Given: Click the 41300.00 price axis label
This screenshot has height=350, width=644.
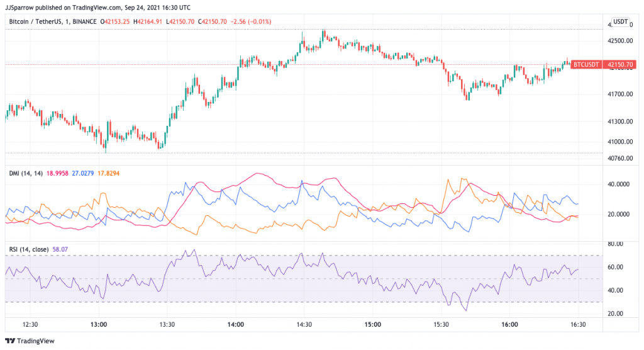Looking at the screenshot, I should [x=620, y=121].
